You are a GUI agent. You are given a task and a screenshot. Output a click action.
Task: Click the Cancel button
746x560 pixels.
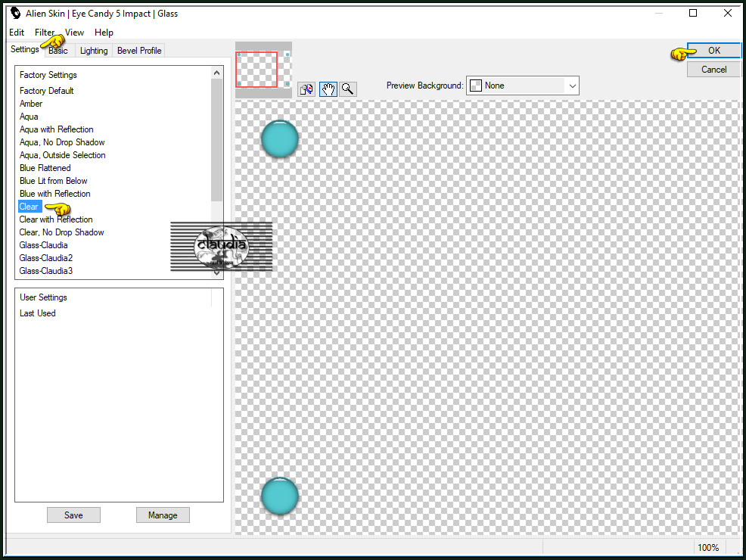[x=713, y=70]
